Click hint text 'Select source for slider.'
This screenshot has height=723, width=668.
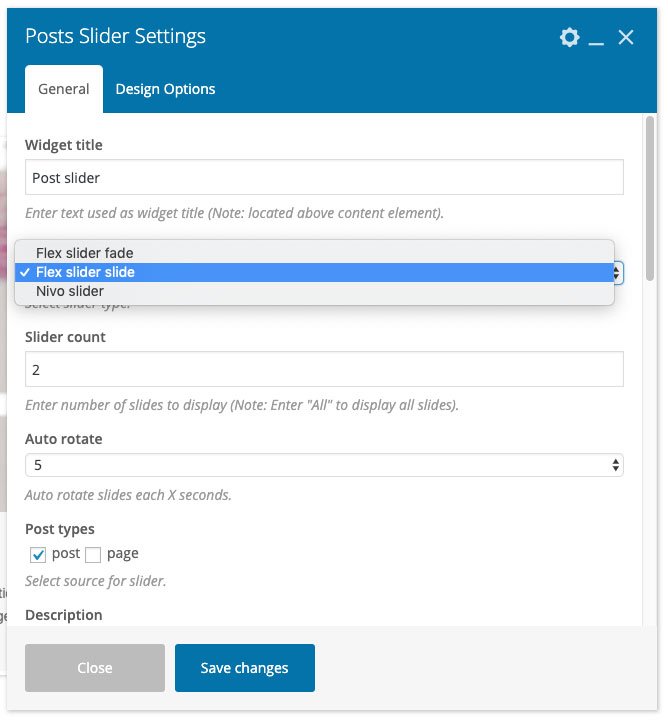tap(95, 581)
